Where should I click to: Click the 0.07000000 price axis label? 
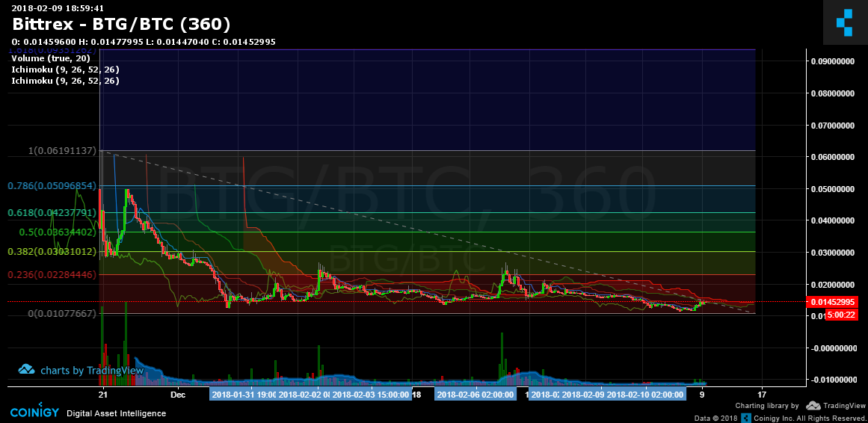point(833,126)
